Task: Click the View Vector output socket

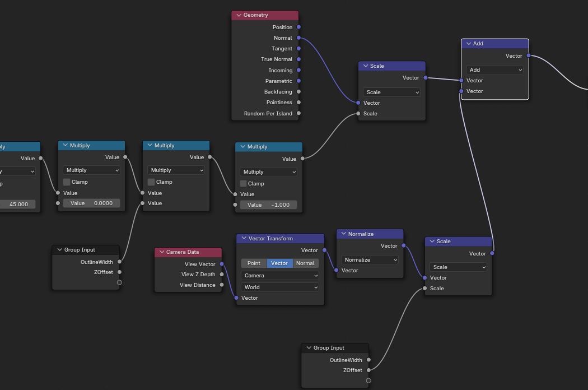Action: coord(222,264)
